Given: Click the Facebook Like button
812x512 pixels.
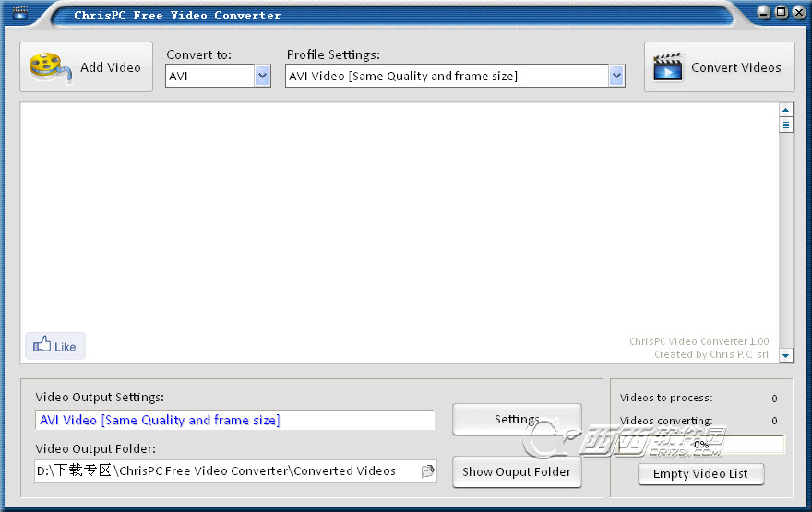Looking at the screenshot, I should click(55, 346).
